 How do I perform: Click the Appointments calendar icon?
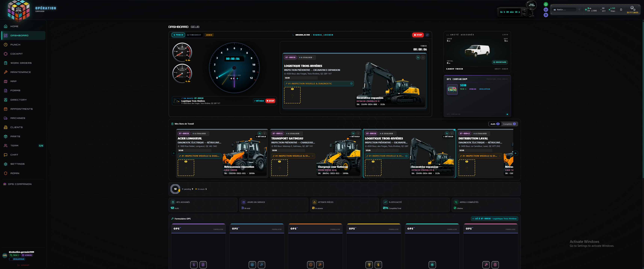[5, 109]
